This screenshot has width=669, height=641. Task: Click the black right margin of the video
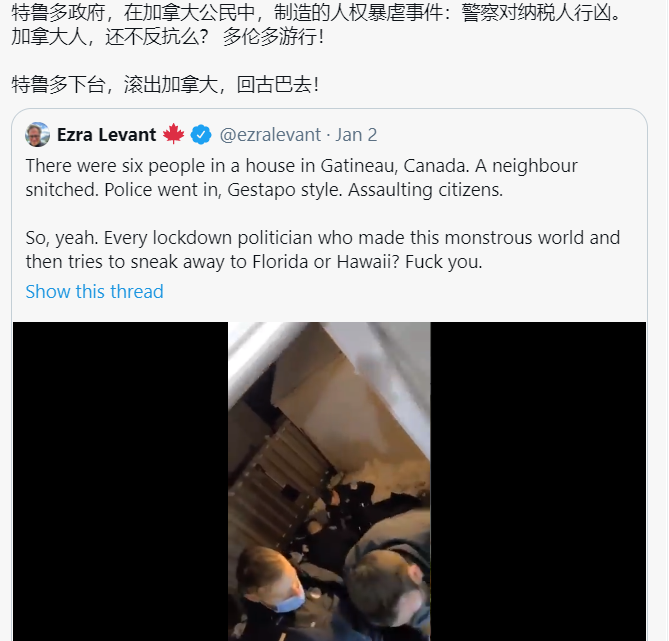(x=538, y=481)
